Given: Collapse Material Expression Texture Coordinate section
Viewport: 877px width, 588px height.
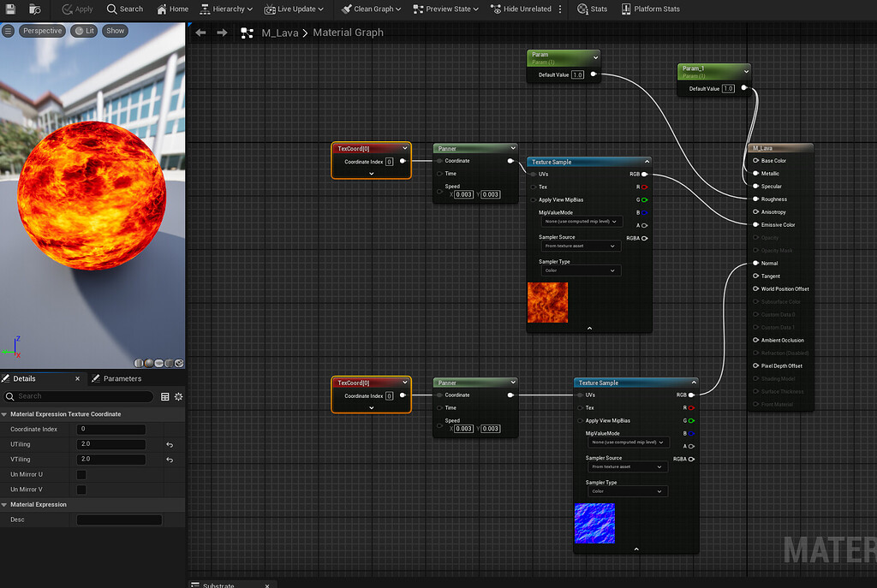Looking at the screenshot, I should [x=5, y=414].
